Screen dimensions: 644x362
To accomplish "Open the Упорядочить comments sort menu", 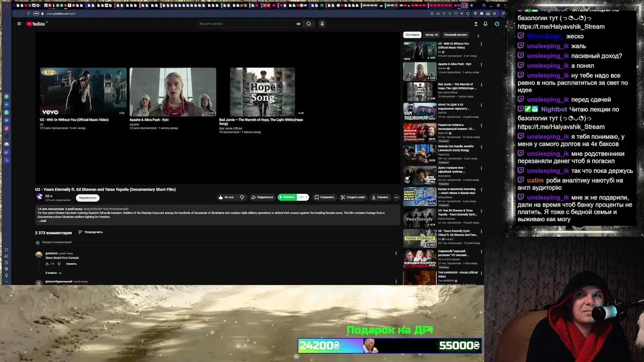I will (91, 232).
